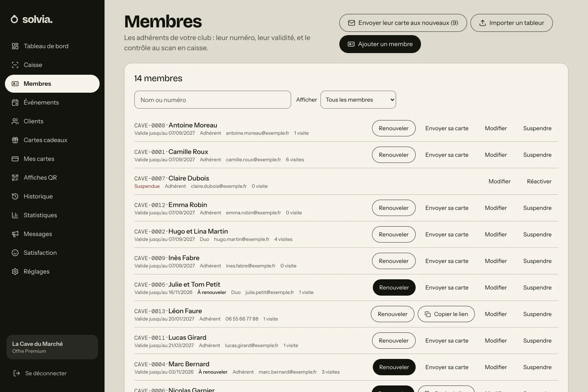Screen dimensions: 588x392
Task: Click the Historique clock icon
Action: tap(15, 196)
